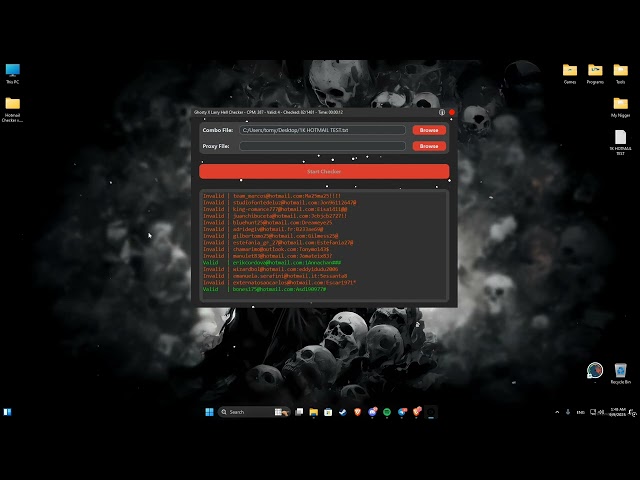640x480 pixels.
Task: Open Task View from taskbar
Action: click(x=299, y=412)
